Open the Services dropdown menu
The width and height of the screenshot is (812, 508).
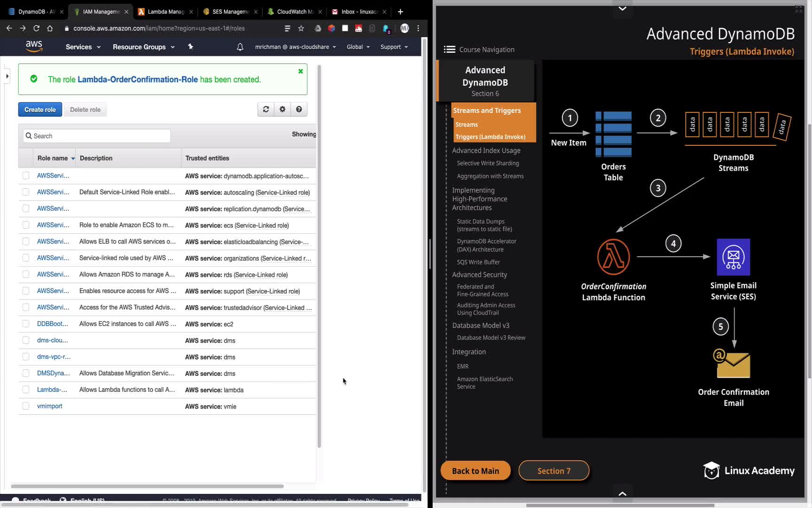tap(83, 47)
